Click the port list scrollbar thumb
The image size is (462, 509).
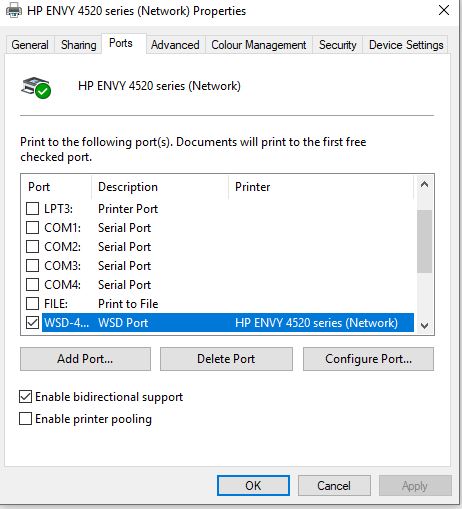(x=424, y=241)
